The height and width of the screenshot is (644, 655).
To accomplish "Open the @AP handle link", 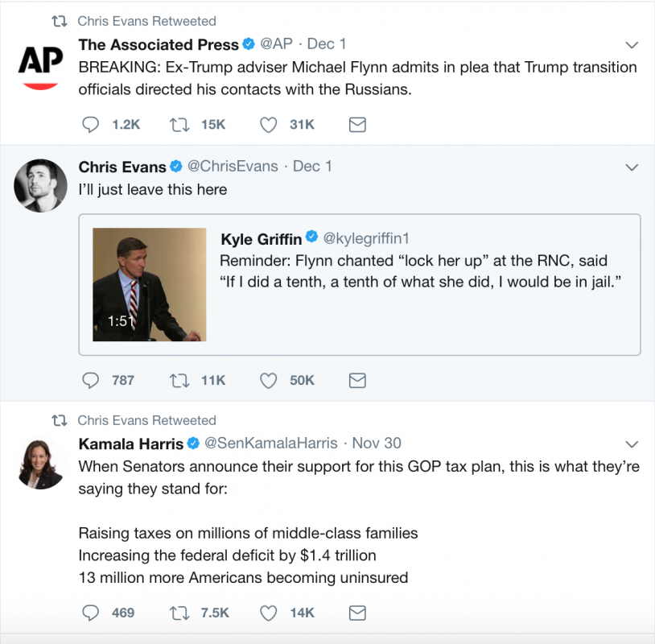I will pyautogui.click(x=276, y=44).
